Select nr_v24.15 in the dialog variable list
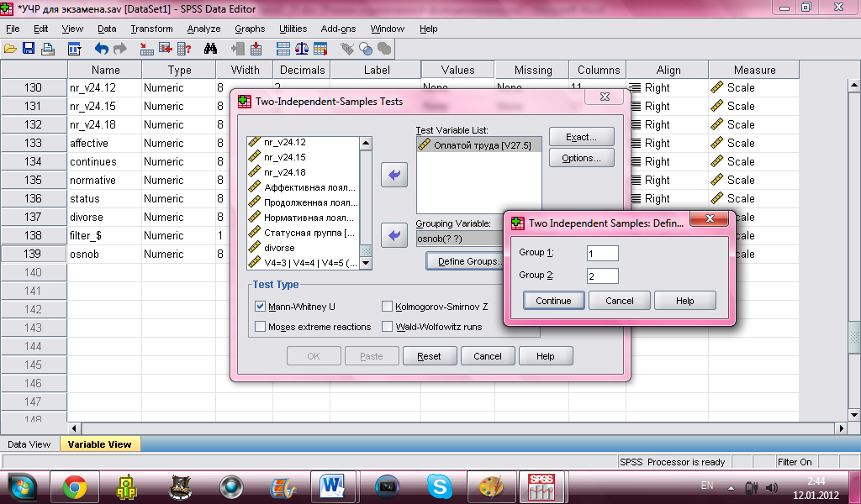Image resolution: width=861 pixels, height=504 pixels. pyautogui.click(x=284, y=157)
